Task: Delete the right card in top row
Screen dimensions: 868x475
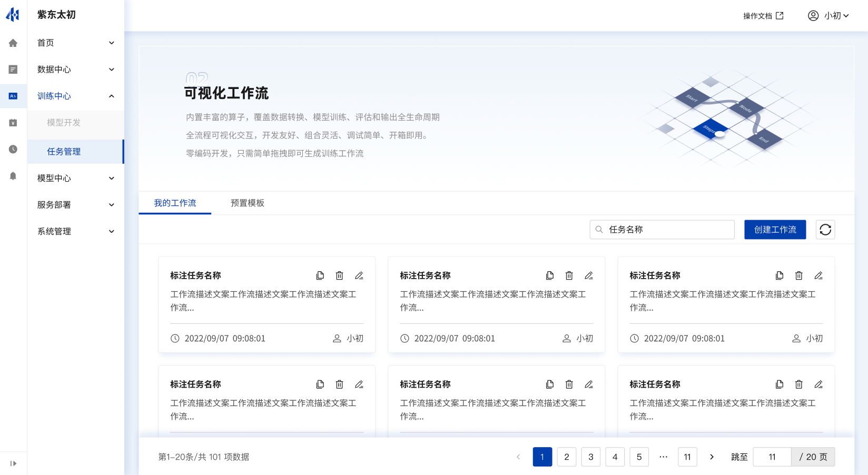Action: (799, 275)
